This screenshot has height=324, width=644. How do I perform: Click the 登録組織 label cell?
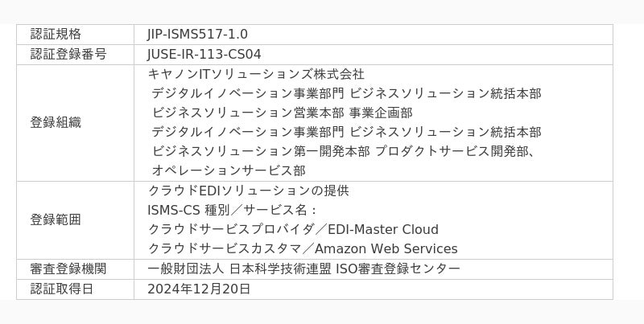coord(56,123)
